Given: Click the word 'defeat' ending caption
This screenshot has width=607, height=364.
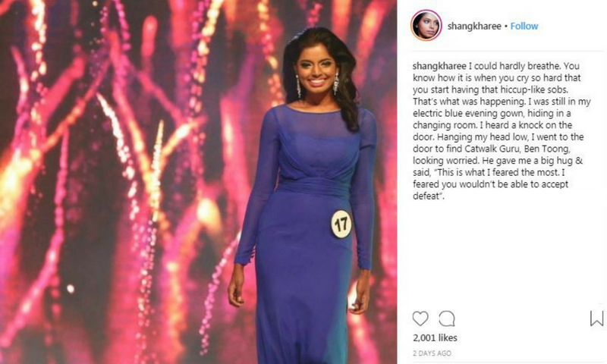Looking at the screenshot, I should [x=426, y=196].
